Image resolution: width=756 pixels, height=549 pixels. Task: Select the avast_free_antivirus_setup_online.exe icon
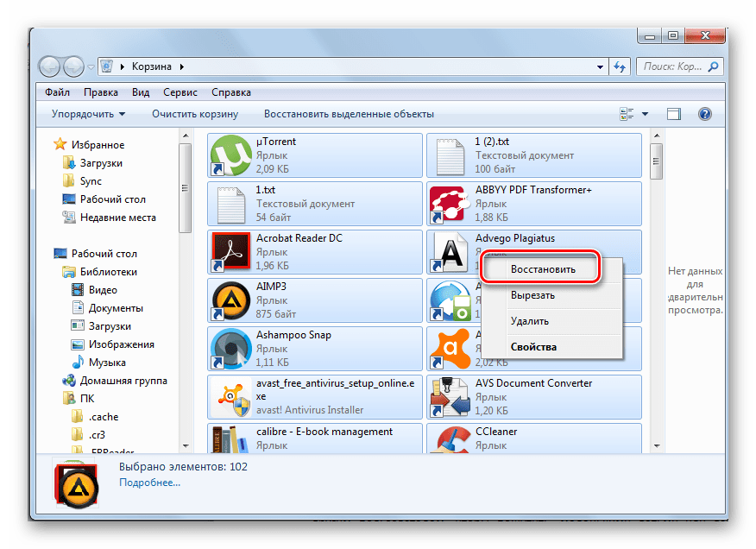pyautogui.click(x=233, y=398)
